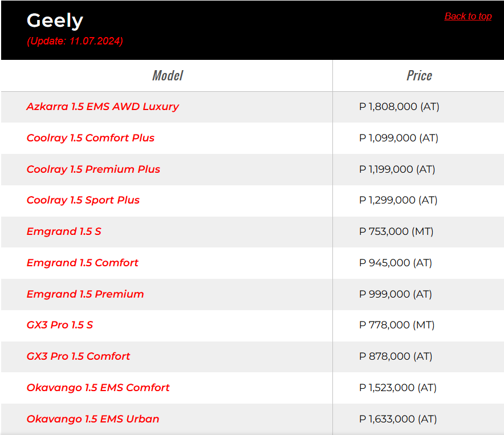Click the P 1,633,000 (AT) price cell
504x435 pixels.
[x=398, y=419]
